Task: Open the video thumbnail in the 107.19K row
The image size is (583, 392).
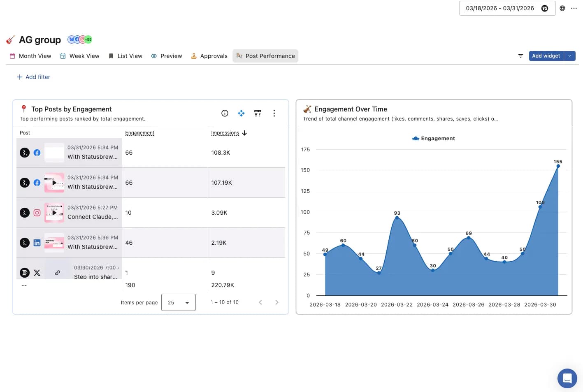Action: point(54,183)
